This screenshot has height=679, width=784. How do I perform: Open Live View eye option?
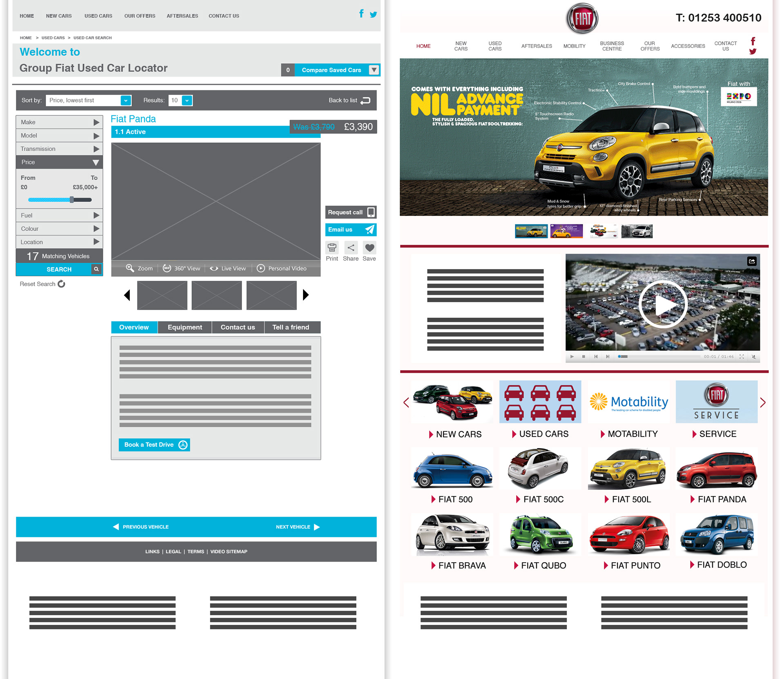click(214, 268)
